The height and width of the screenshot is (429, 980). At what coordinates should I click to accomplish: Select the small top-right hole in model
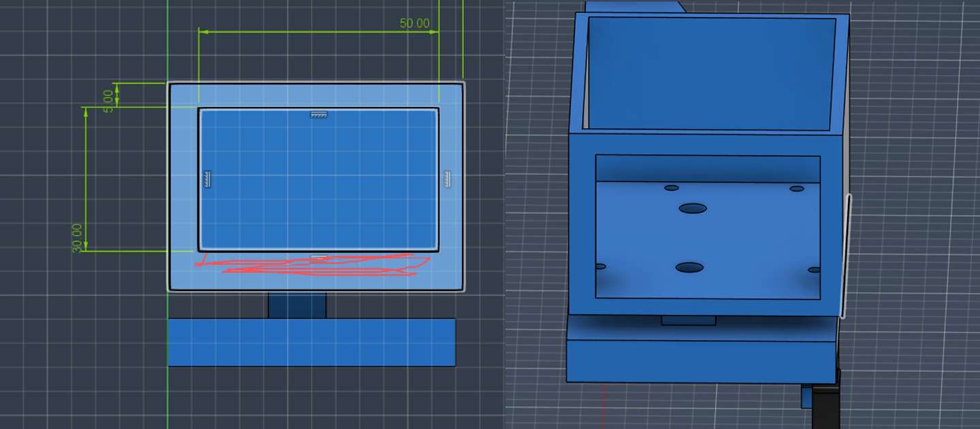pos(797,189)
